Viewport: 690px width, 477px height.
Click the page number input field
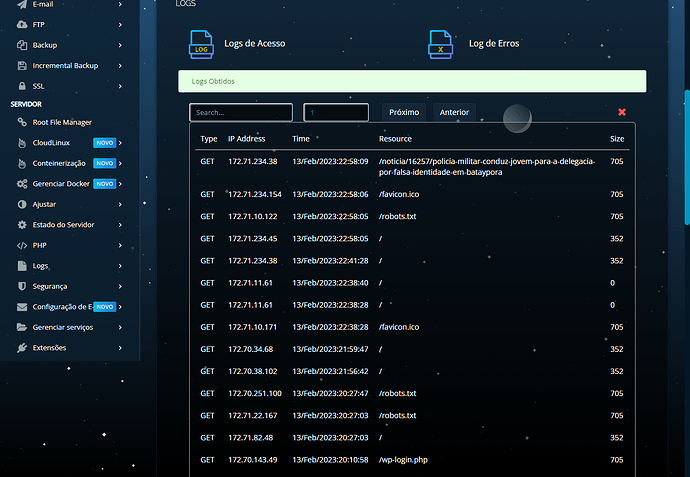tap(336, 112)
